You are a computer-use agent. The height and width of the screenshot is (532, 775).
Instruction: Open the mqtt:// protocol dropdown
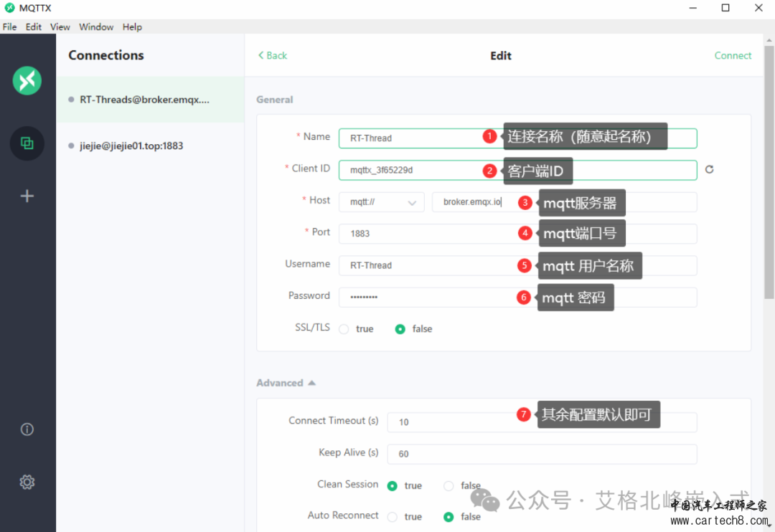381,202
